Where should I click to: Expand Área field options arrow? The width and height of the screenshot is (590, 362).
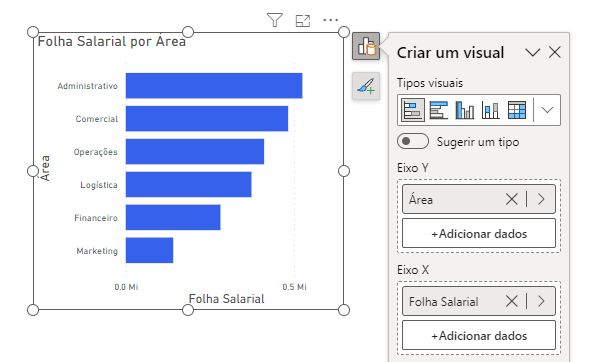(x=541, y=199)
